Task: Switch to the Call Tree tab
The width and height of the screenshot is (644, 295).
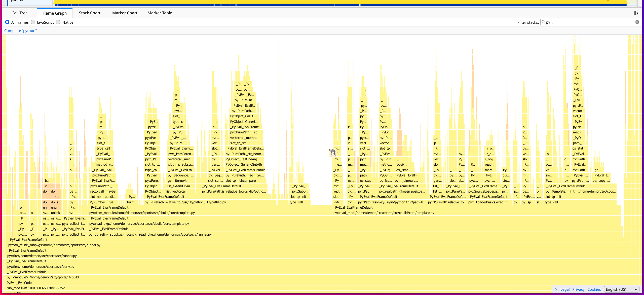Action: click(x=20, y=13)
